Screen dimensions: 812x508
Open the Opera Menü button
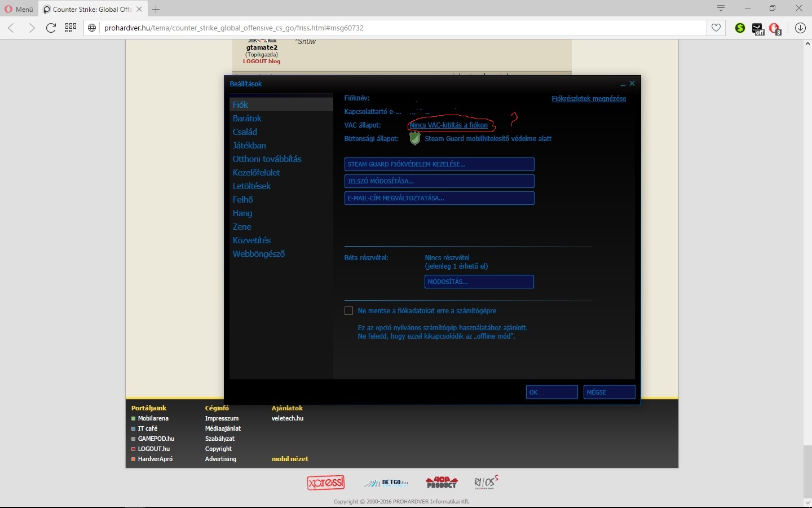coord(19,9)
